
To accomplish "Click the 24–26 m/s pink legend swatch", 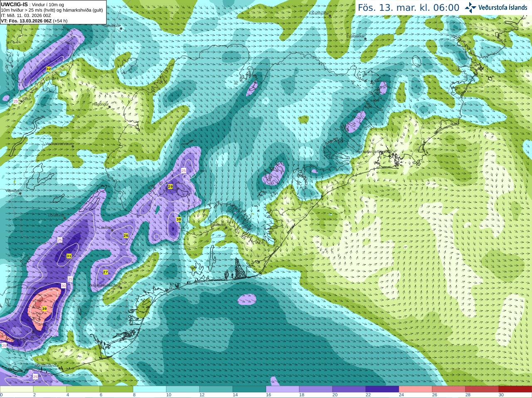I will point(416,389).
